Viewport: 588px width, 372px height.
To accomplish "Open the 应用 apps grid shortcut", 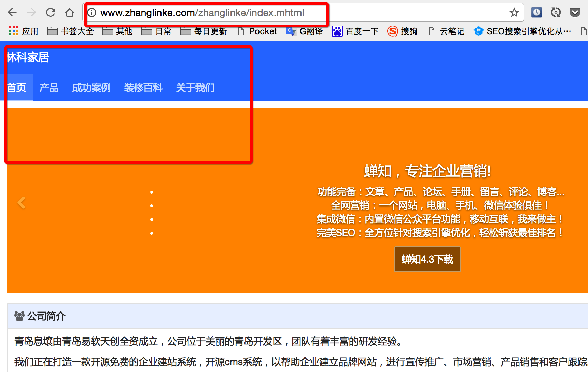I will click(23, 31).
